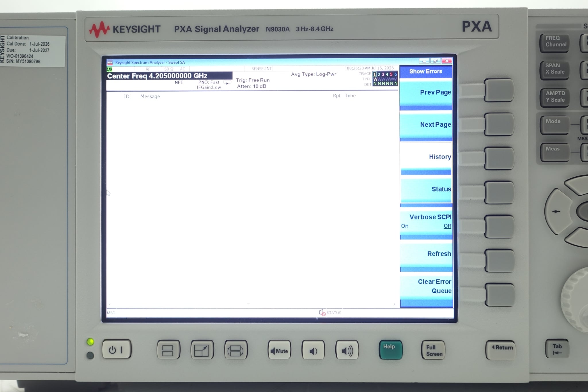
Task: Push the next-window cycle hardware key
Action: (x=236, y=350)
